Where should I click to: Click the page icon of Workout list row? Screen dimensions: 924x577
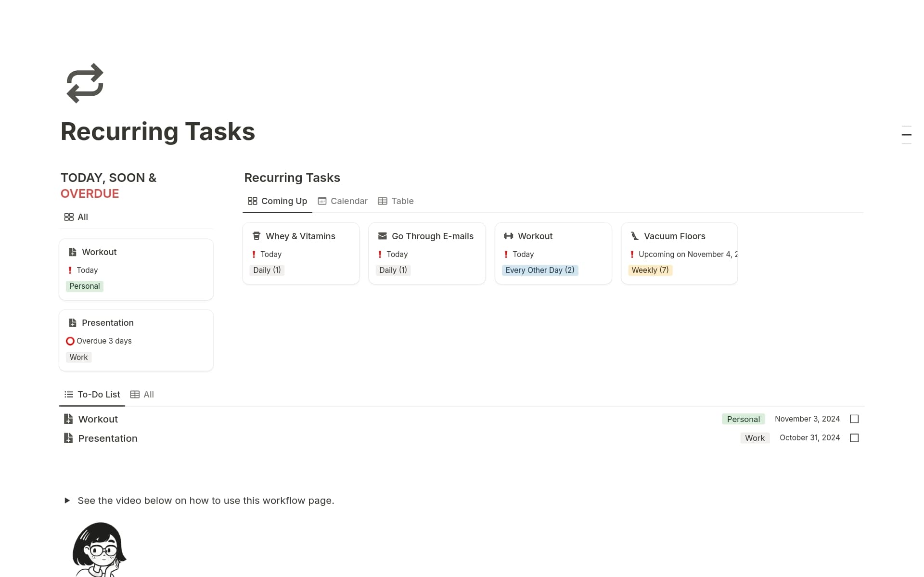click(68, 419)
